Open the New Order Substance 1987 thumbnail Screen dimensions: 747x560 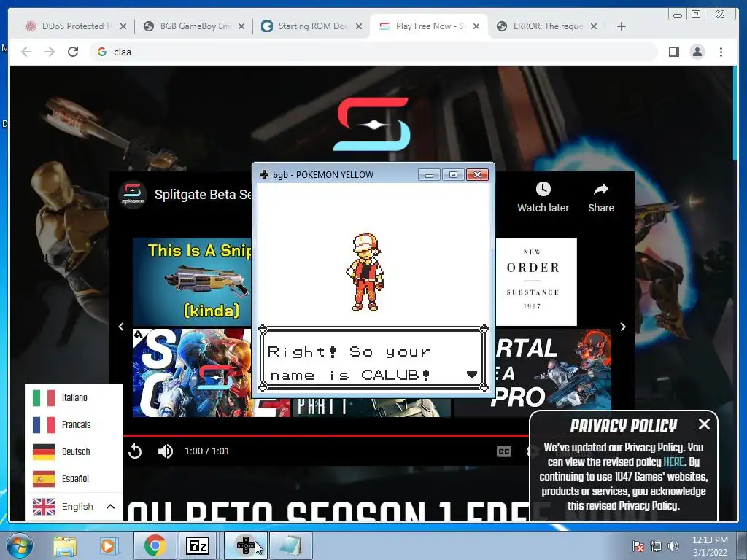tap(536, 282)
